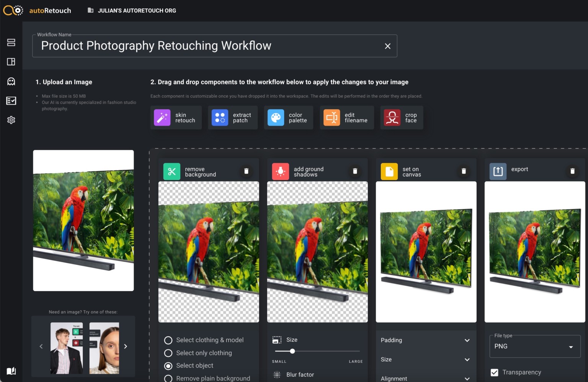Open the book documentation icon
This screenshot has width=588, height=382.
point(11,371)
